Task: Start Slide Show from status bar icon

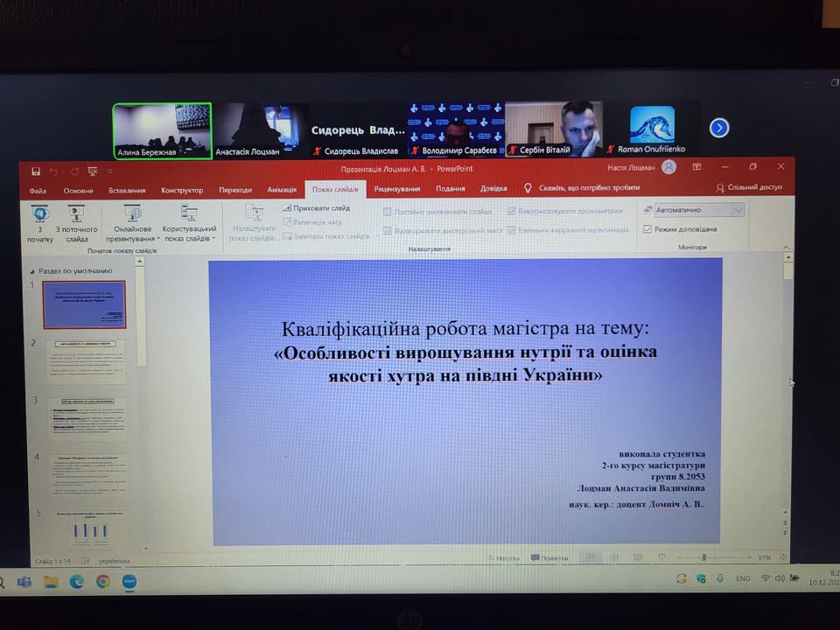Action: [x=661, y=557]
